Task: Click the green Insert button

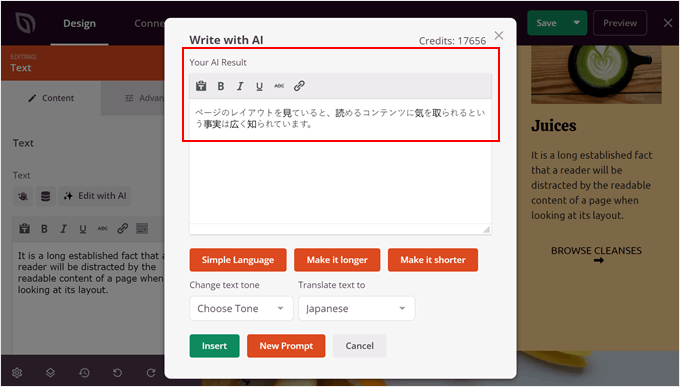Action: pyautogui.click(x=214, y=346)
